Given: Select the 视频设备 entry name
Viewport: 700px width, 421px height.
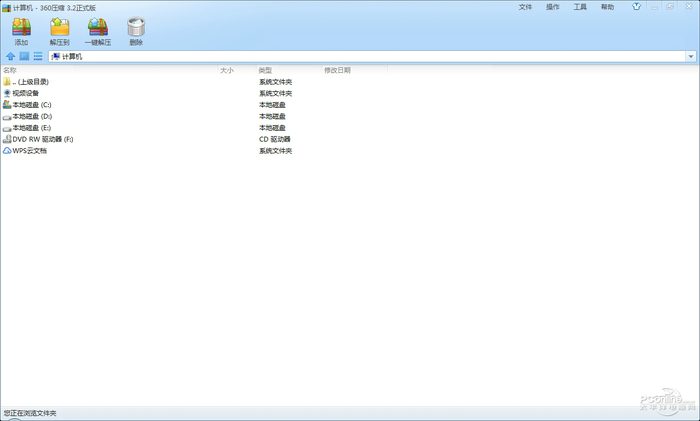Looking at the screenshot, I should (25, 93).
